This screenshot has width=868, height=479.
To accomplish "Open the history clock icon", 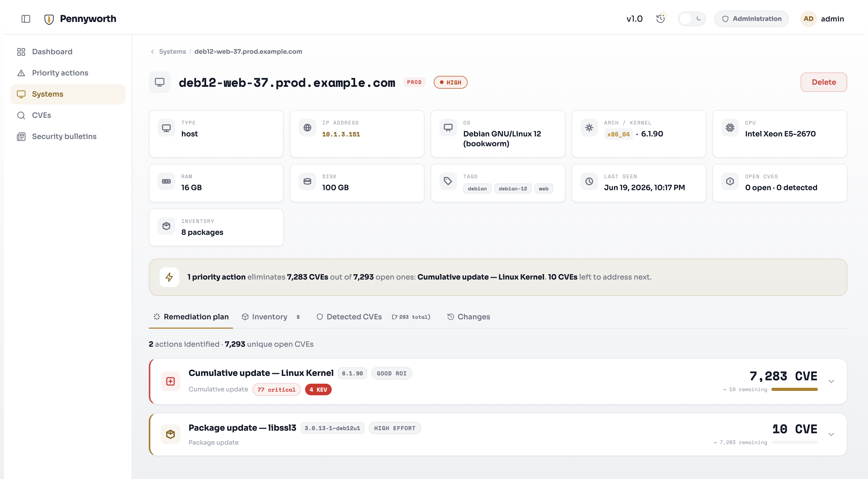I will [x=661, y=19].
